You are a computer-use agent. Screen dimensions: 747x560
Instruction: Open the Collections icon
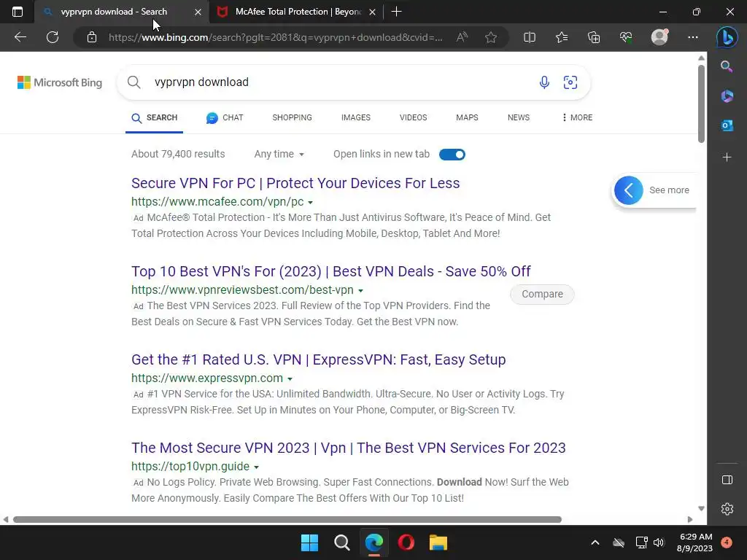[x=594, y=37]
